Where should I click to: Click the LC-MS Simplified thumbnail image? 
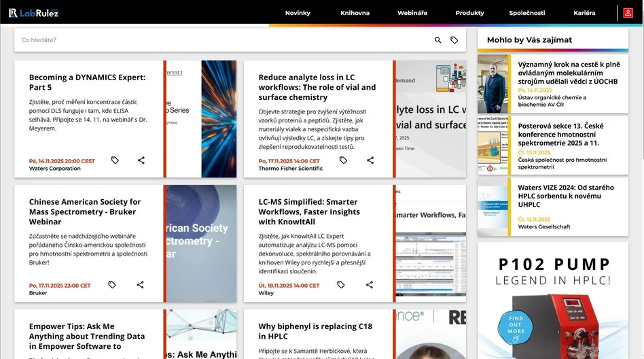431,243
